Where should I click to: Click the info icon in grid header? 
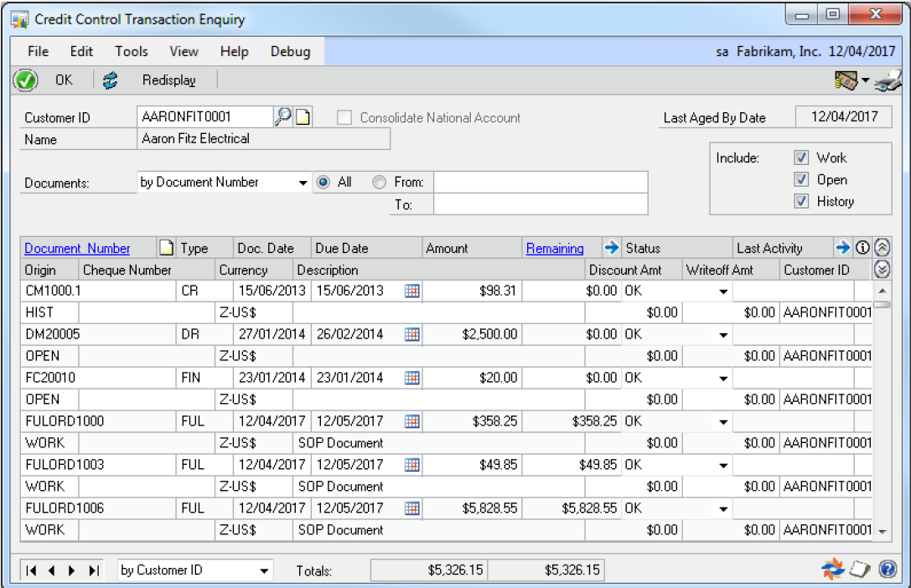(862, 248)
